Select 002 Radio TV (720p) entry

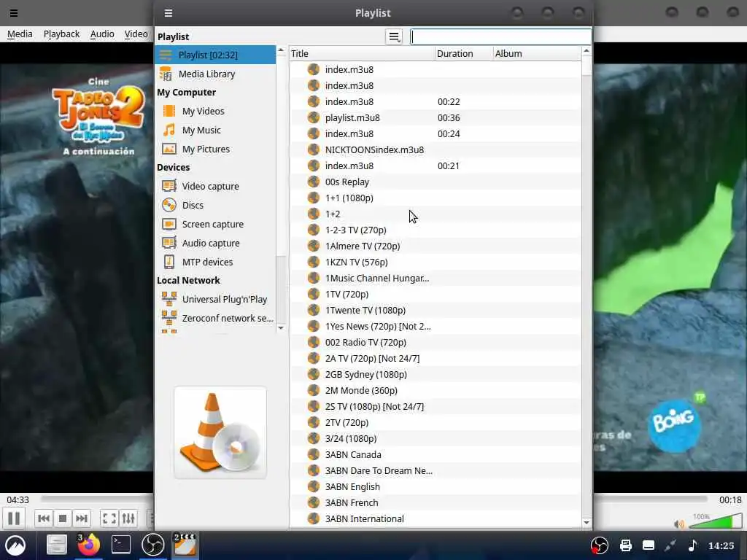point(435,343)
